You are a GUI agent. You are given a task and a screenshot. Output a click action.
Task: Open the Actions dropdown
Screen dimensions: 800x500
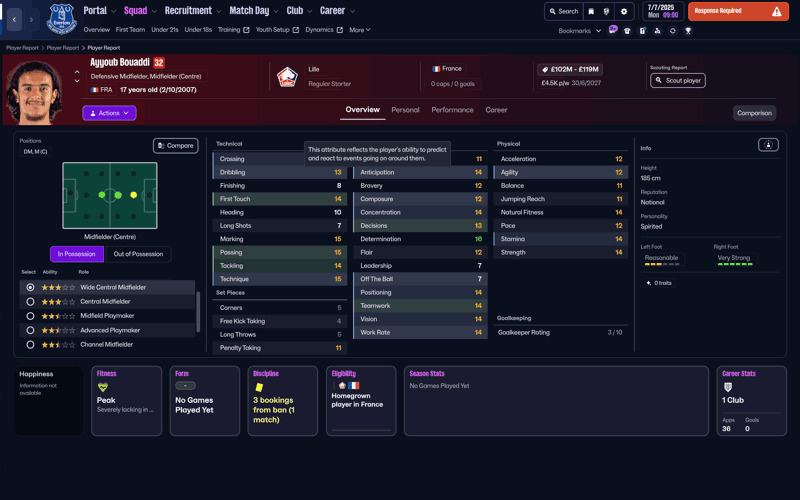point(109,113)
